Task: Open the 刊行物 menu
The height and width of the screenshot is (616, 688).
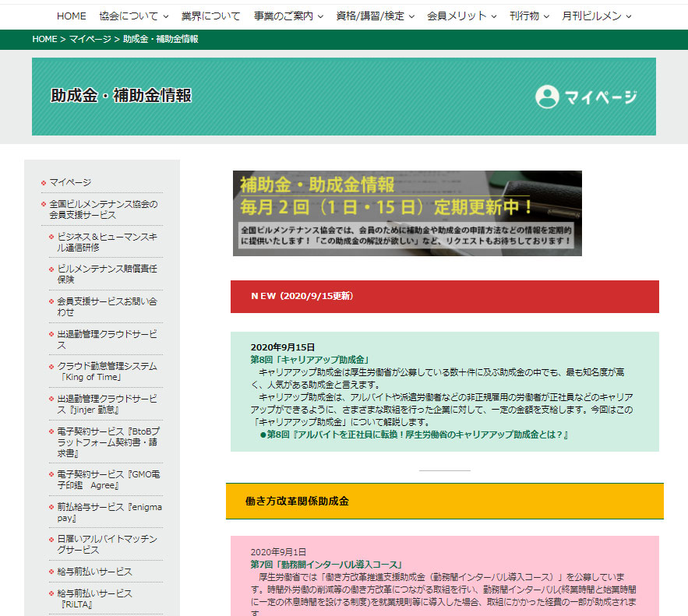Action: (x=529, y=16)
